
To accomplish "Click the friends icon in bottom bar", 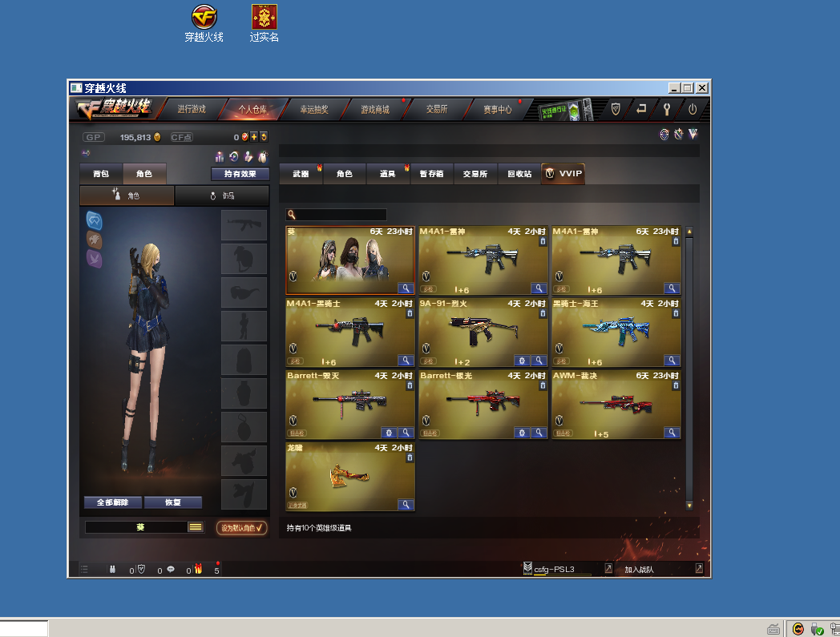I will point(112,569).
